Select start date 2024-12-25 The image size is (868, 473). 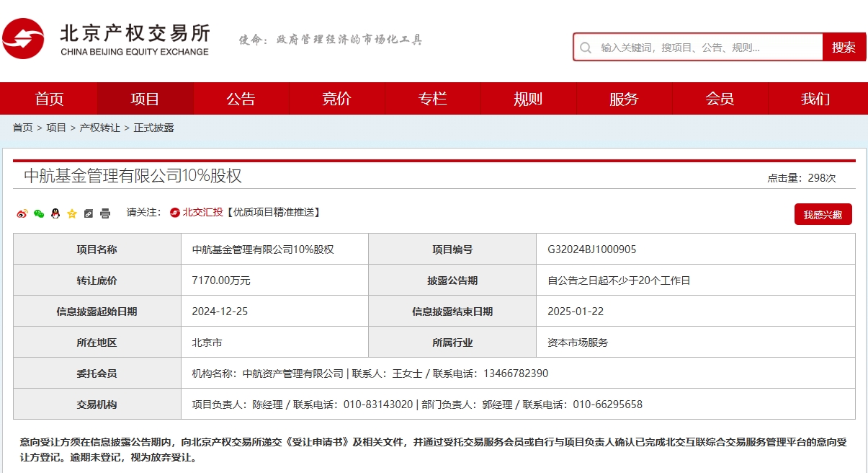click(x=220, y=311)
